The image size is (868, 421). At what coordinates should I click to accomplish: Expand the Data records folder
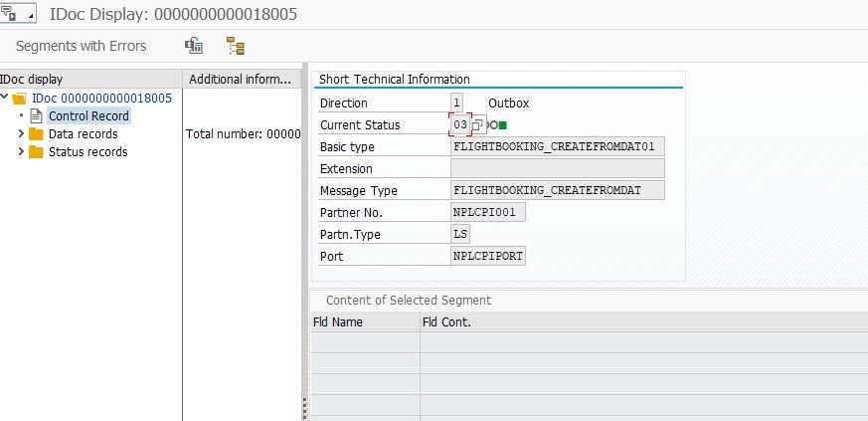21,133
